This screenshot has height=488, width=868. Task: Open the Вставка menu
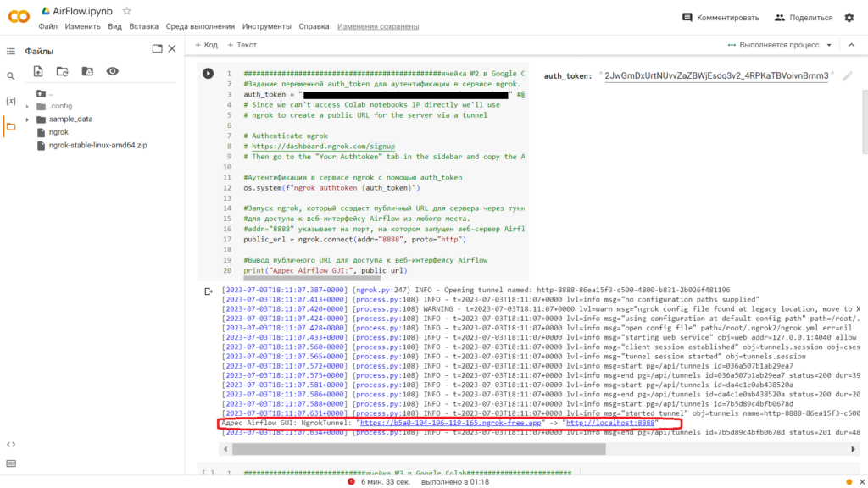click(x=143, y=26)
